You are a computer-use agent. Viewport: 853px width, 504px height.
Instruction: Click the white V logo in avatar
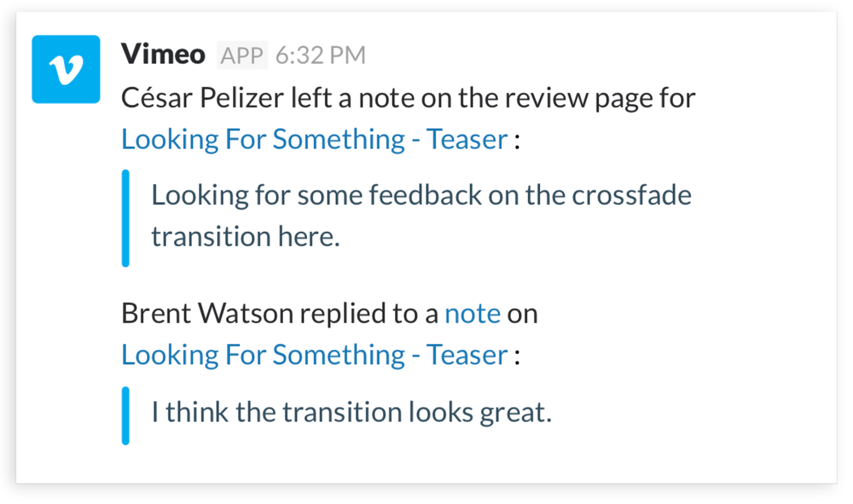click(66, 70)
